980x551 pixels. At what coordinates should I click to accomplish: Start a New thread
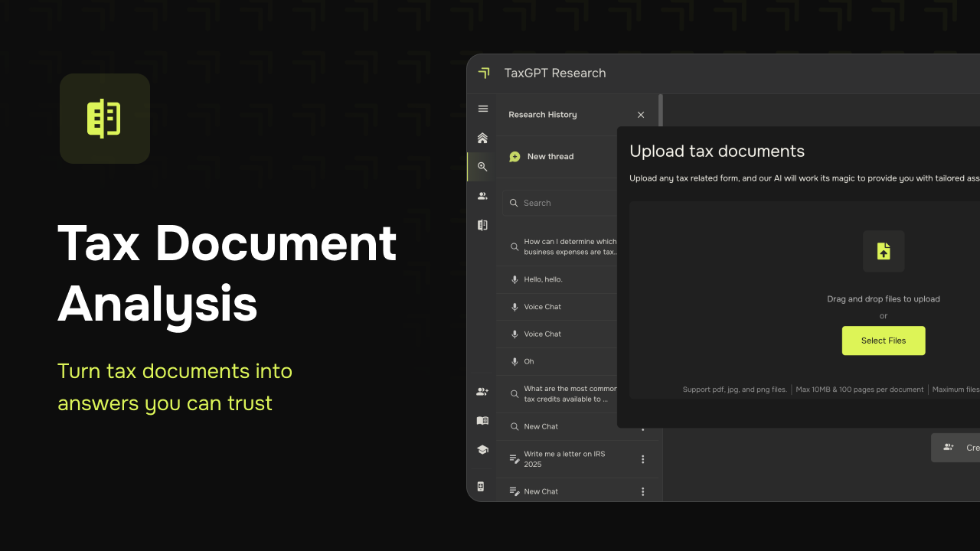[x=541, y=156]
